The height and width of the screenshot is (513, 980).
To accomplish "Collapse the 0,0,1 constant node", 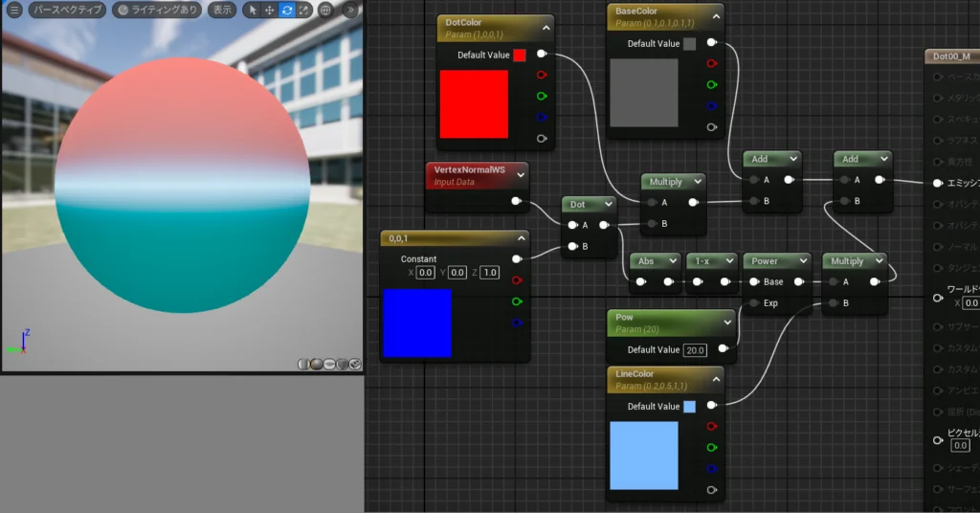I will [x=521, y=238].
